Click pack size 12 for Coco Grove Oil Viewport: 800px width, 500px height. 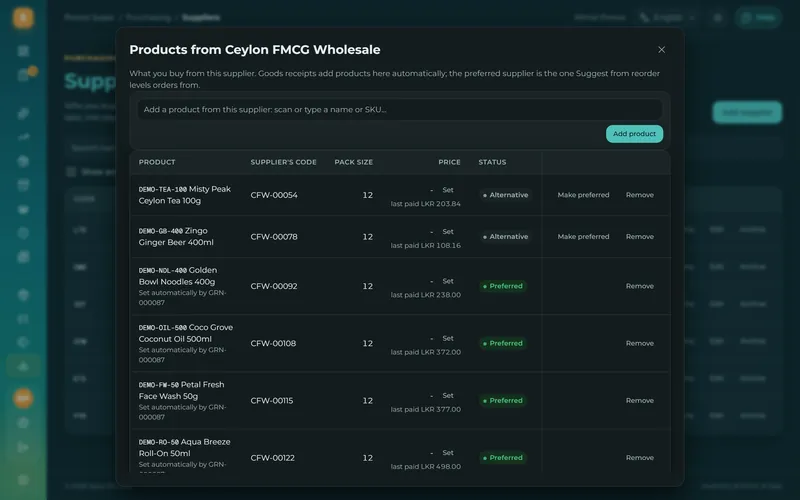point(367,343)
